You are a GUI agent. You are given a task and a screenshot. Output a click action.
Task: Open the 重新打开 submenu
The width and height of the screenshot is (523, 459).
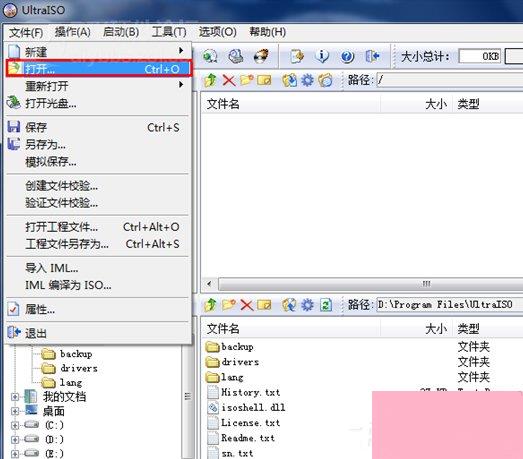pos(98,86)
